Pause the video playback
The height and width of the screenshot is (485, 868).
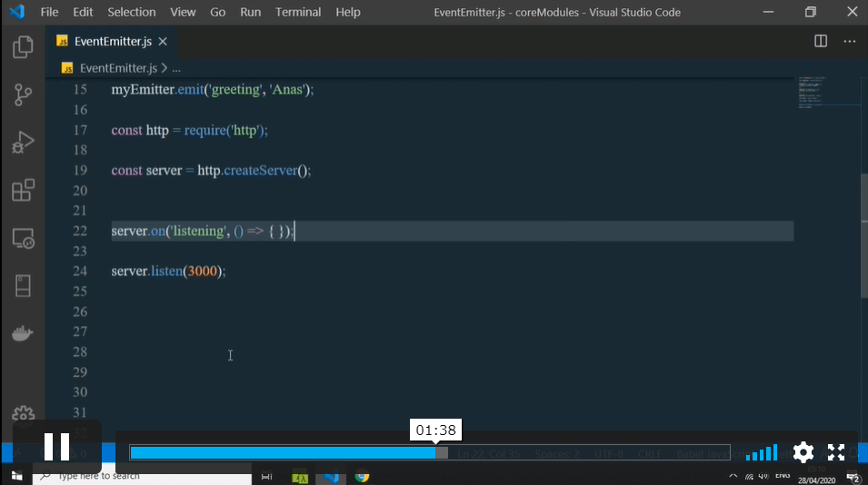[x=56, y=447]
